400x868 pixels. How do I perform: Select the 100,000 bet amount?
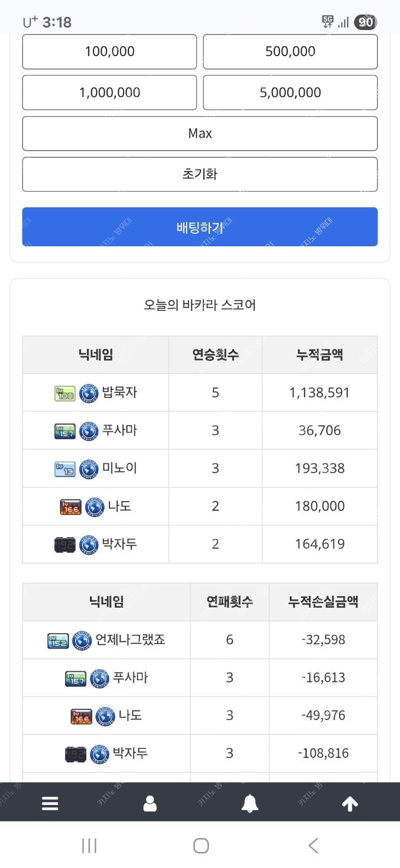coord(109,52)
